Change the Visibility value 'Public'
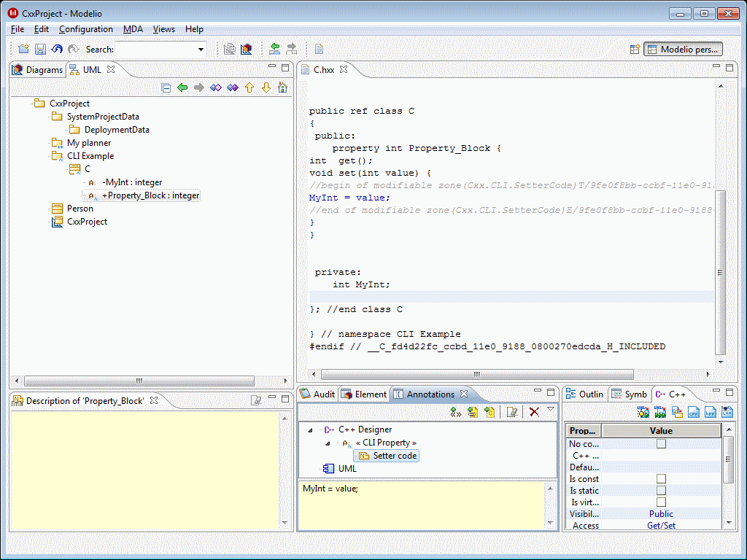The image size is (747, 560). [x=661, y=514]
